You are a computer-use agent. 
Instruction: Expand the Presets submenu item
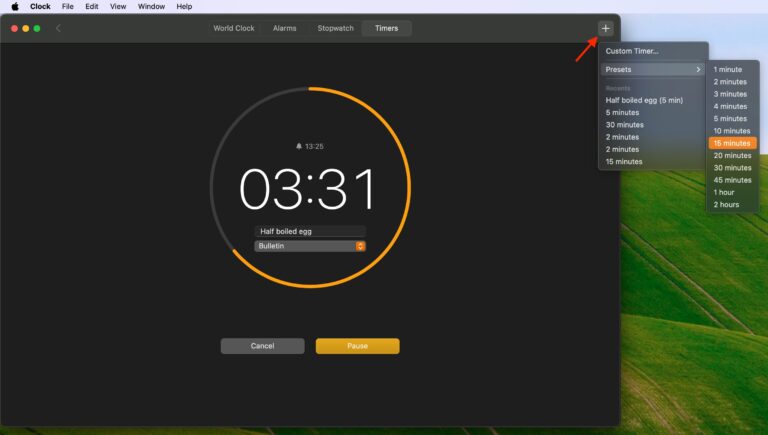[x=653, y=70]
